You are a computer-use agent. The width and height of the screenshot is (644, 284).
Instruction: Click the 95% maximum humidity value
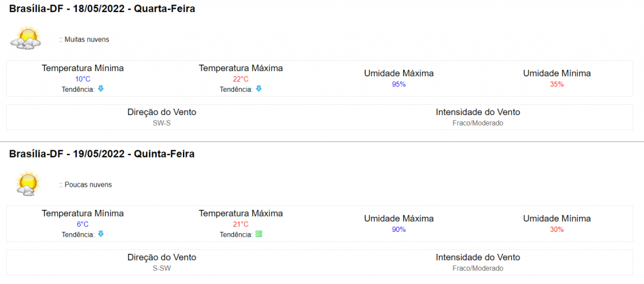[398, 84]
